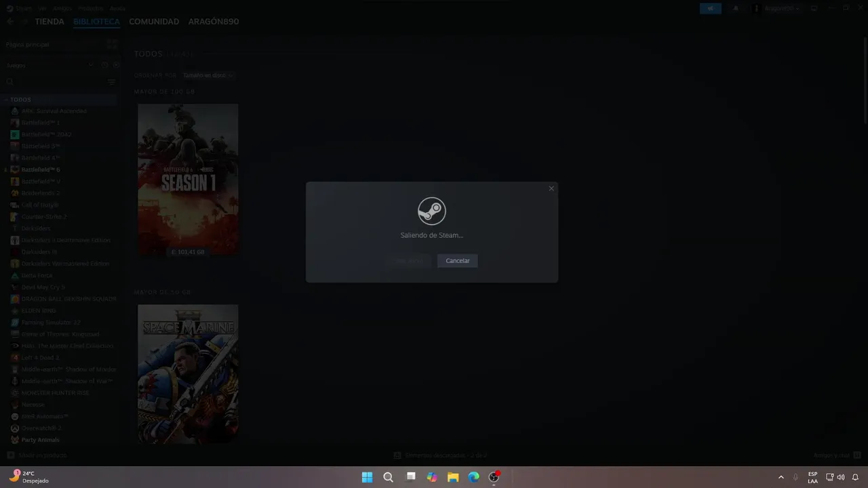Select ELDEN RING in game list

(39, 310)
